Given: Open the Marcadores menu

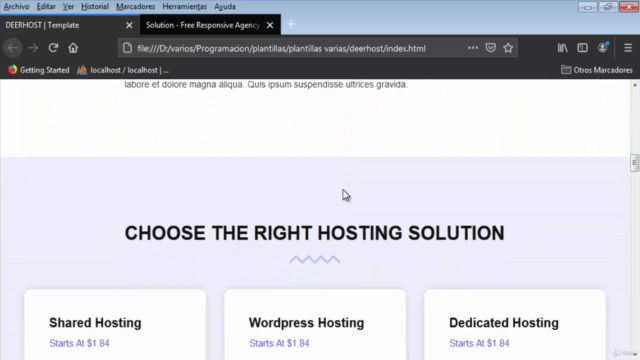Looking at the screenshot, I should click(136, 7).
